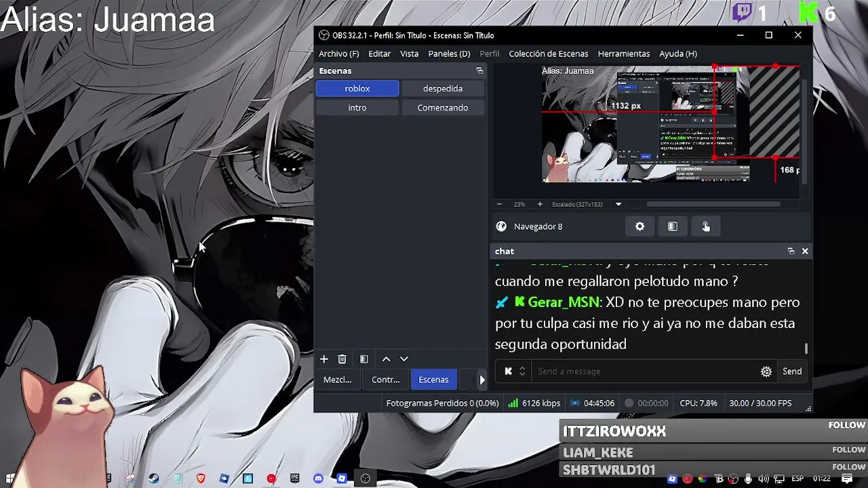Click the 23% preview zoom value
The width and height of the screenshot is (868, 488).
coord(519,204)
